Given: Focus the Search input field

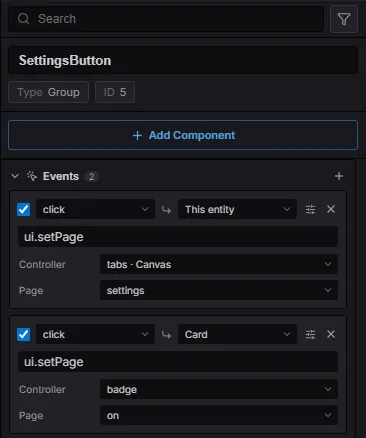Looking at the screenshot, I should pyautogui.click(x=166, y=19).
